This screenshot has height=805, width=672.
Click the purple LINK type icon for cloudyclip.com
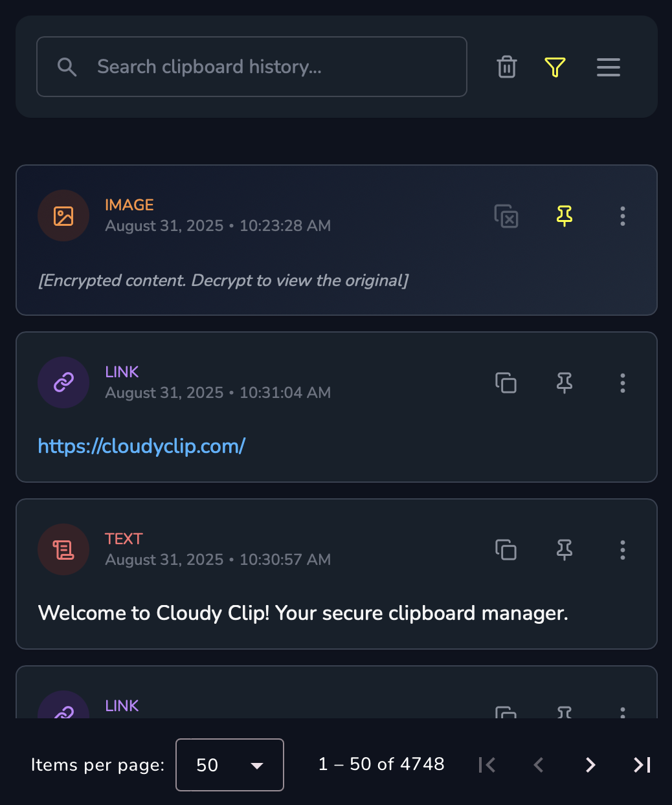tap(63, 382)
